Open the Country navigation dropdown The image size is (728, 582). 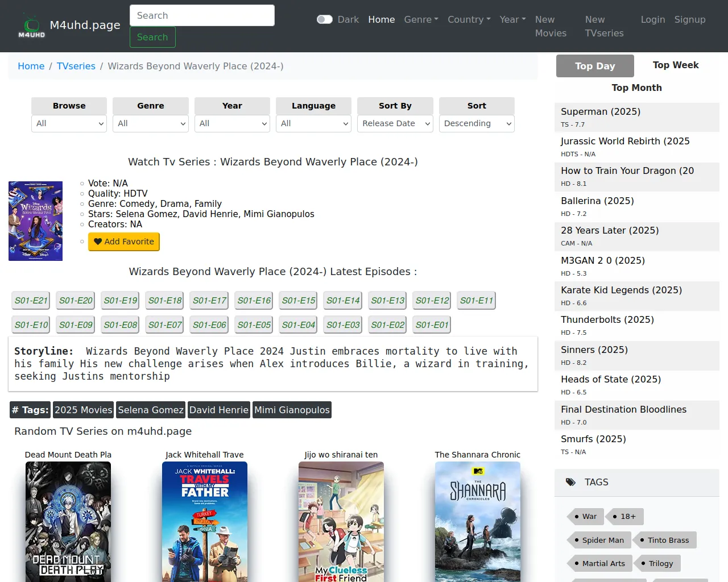[469, 19]
